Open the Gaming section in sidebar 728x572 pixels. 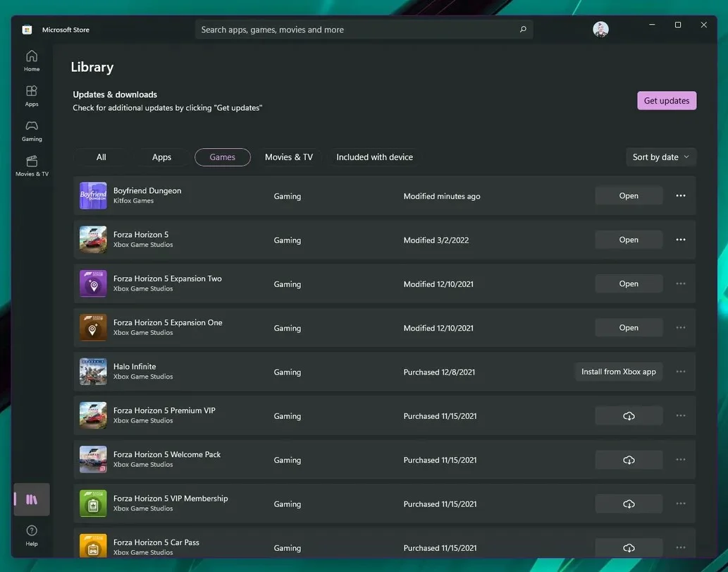tap(32, 131)
